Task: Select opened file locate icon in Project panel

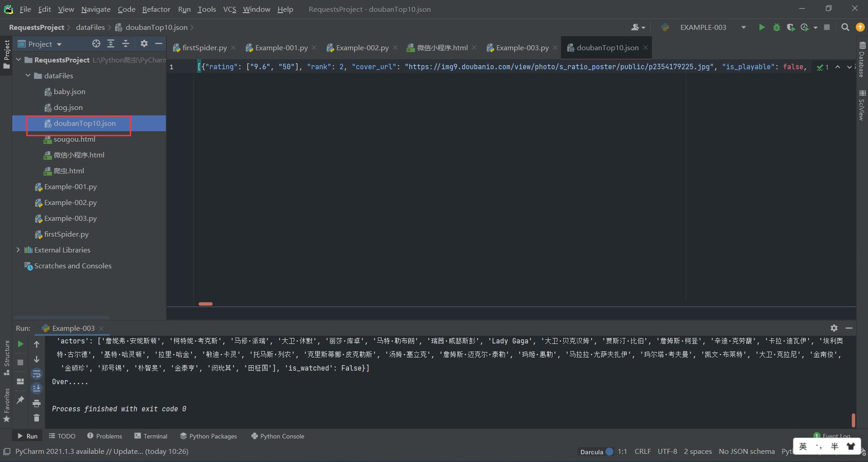Action: click(x=96, y=43)
